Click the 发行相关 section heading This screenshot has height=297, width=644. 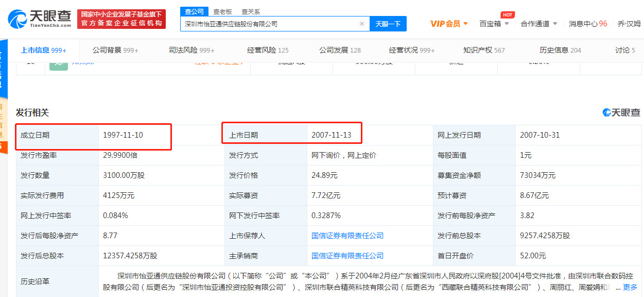tap(32, 112)
